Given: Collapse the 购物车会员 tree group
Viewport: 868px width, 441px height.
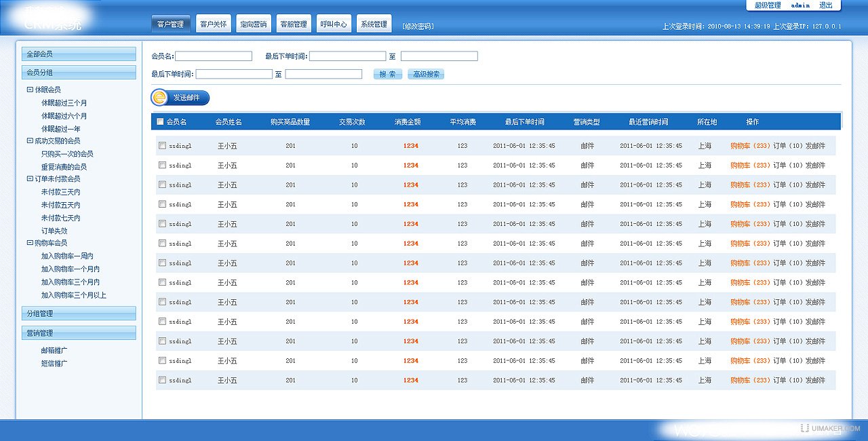Looking at the screenshot, I should click(x=30, y=243).
